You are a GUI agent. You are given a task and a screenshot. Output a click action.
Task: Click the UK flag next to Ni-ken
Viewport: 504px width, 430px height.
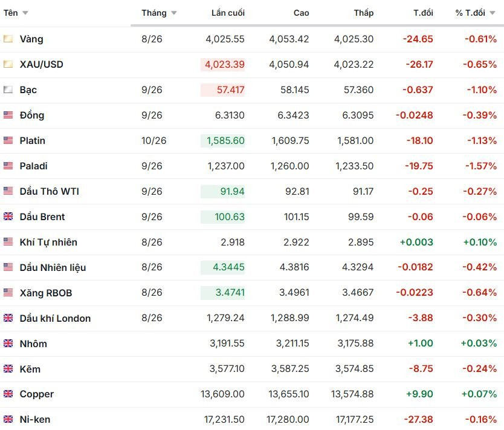pos(8,419)
